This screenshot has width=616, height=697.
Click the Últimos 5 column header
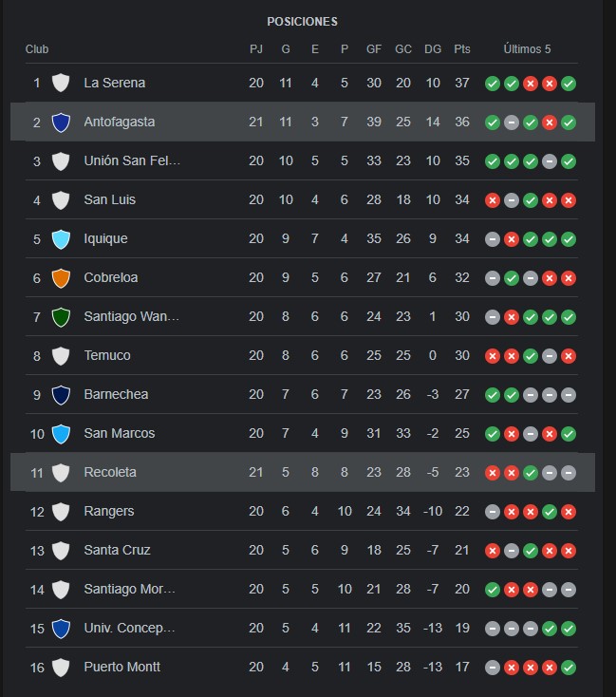527,48
